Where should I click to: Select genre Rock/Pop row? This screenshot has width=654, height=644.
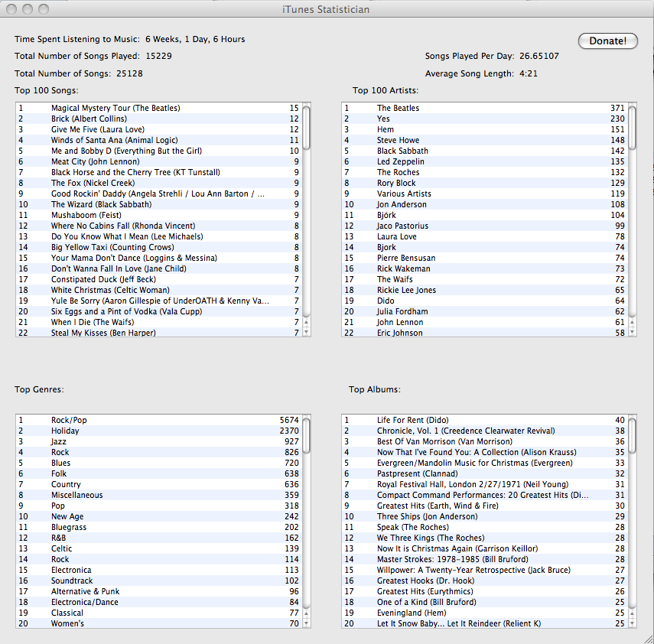click(159, 420)
